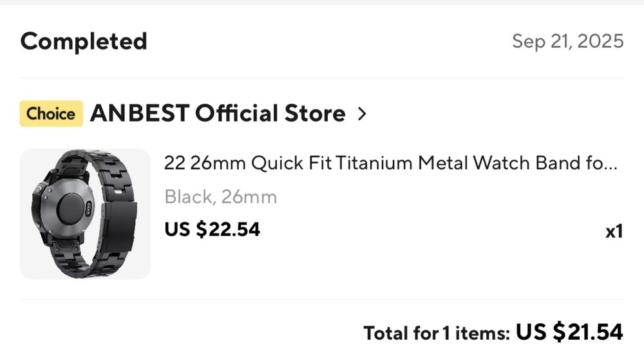Click the Total for 1 items label
The width and height of the screenshot is (644, 354).
(437, 333)
